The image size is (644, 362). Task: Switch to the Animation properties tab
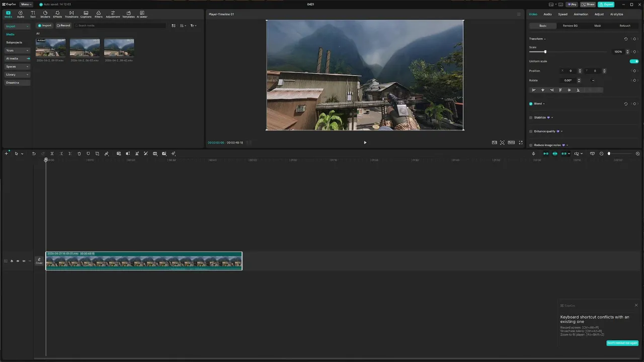point(581,14)
